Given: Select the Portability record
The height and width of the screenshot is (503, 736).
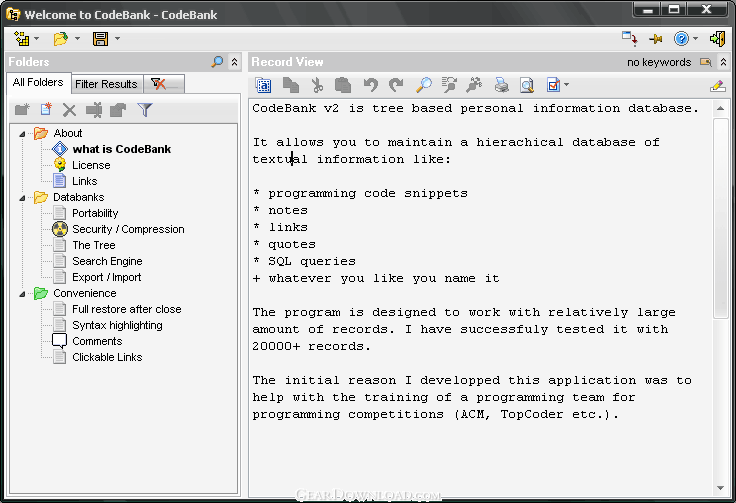Looking at the screenshot, I should (95, 213).
